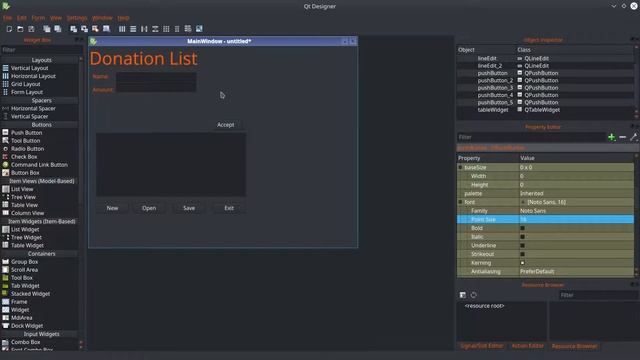Toggle the Italic font property checkbox

coord(522,237)
